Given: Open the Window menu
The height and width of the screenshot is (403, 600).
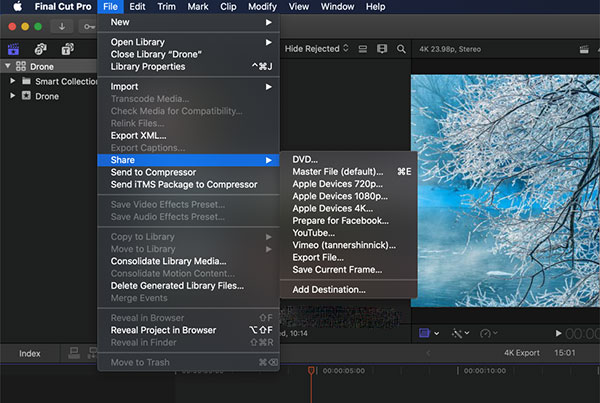Looking at the screenshot, I should click(x=337, y=7).
